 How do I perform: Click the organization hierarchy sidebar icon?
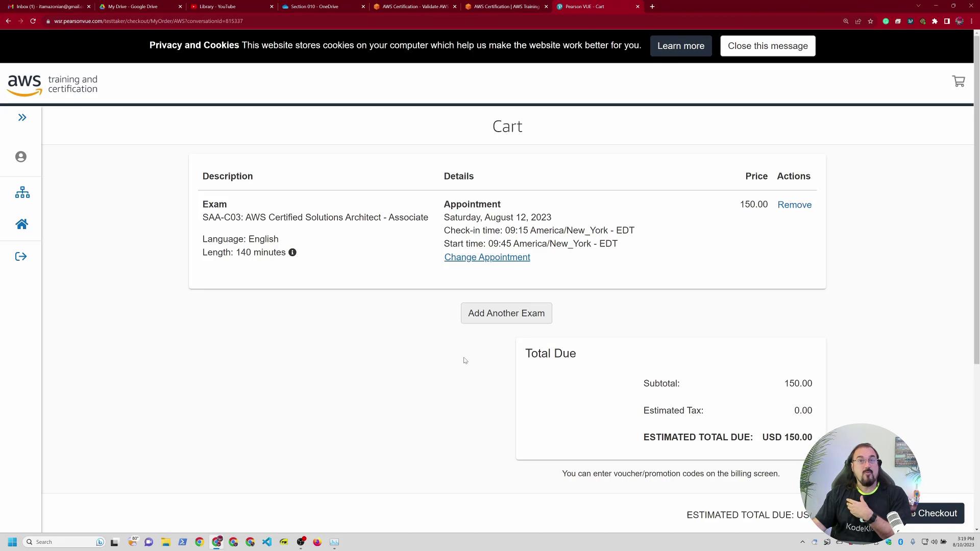22,192
